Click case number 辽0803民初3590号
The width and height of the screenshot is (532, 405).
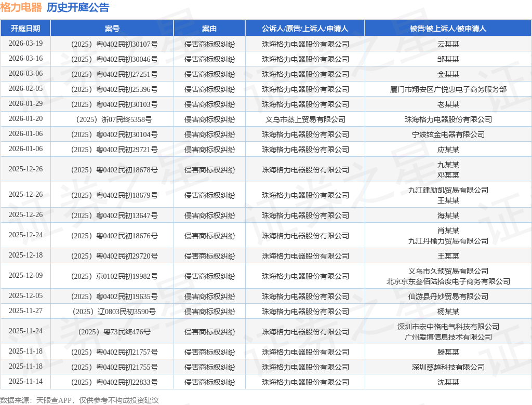click(x=114, y=312)
